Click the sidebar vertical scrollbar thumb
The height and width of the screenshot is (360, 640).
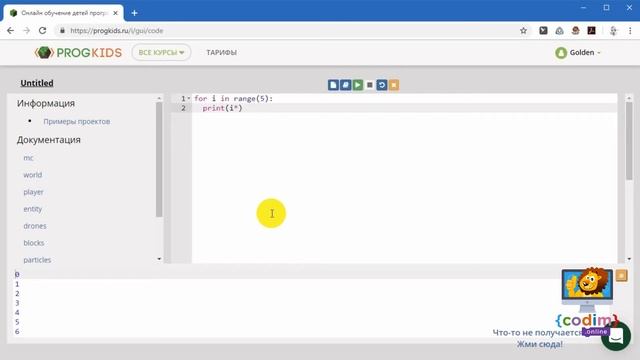(159, 159)
